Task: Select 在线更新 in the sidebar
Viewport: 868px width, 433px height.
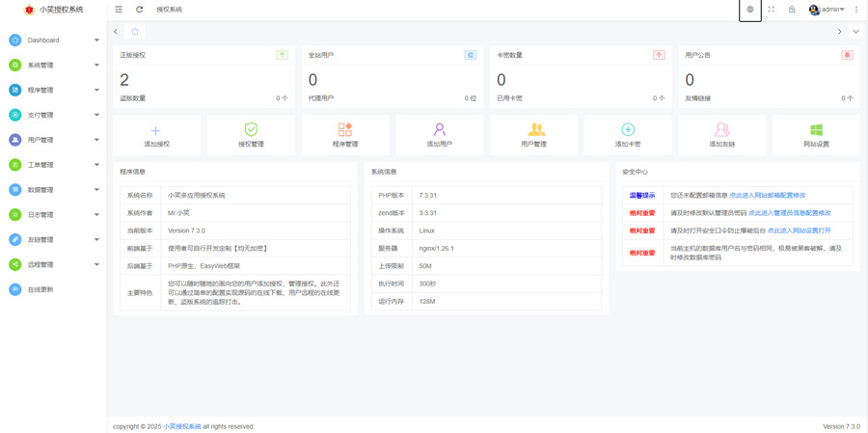Action: coord(41,289)
